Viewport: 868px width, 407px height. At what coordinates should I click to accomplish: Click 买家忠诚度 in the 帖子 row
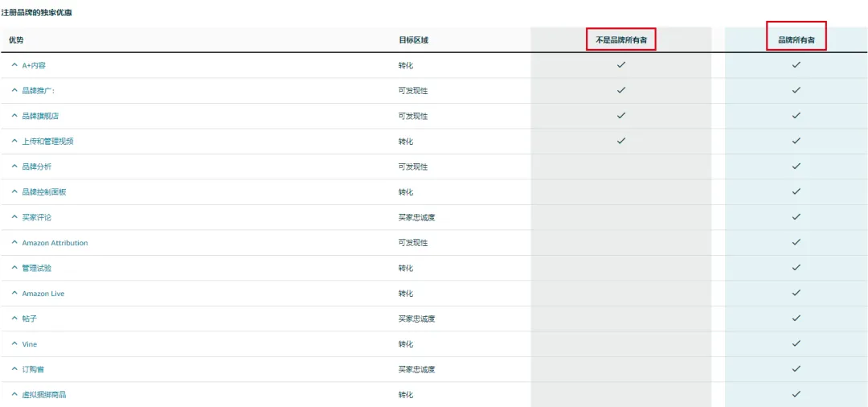[417, 319]
